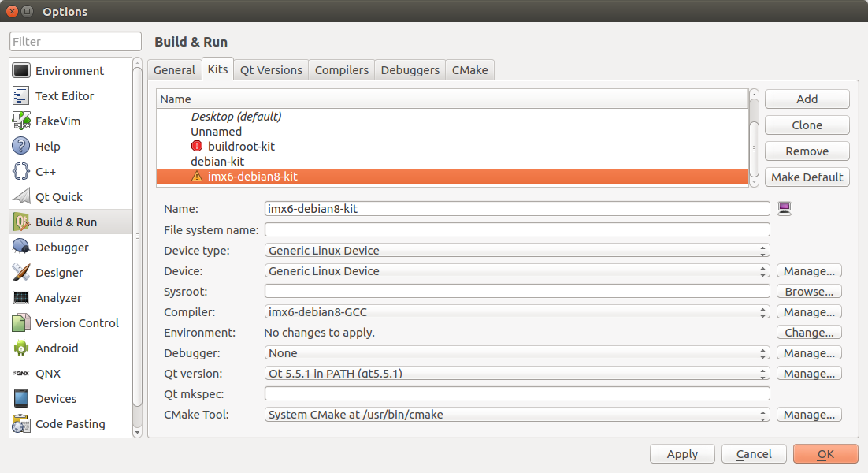Viewport: 868px width, 473px height.
Task: Select the FakeVim category icon
Action: (x=21, y=121)
